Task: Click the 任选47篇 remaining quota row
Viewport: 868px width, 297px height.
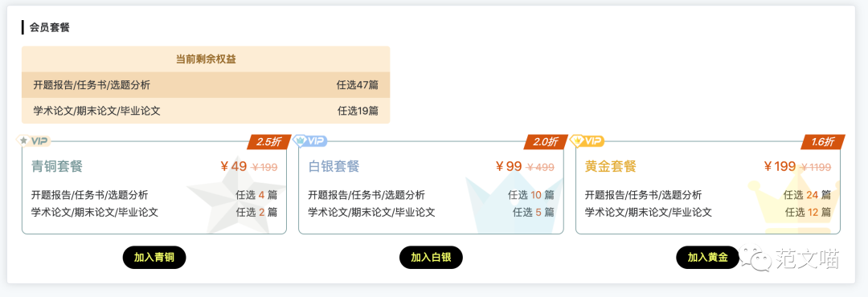Action: tap(206, 85)
